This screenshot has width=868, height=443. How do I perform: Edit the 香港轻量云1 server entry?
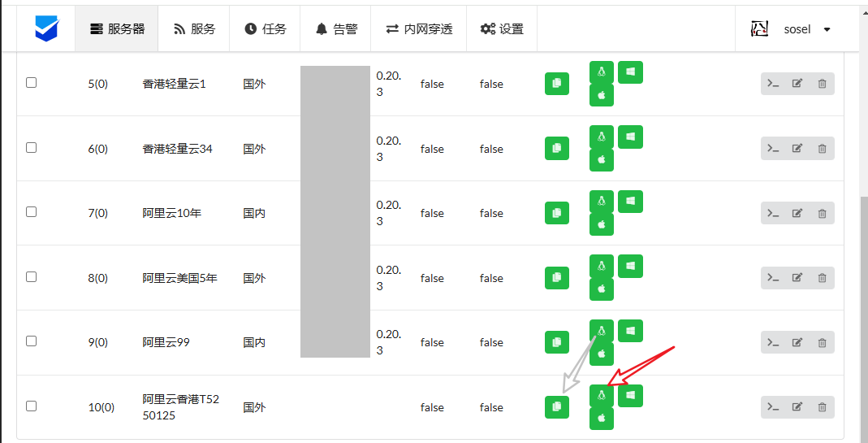pos(797,84)
